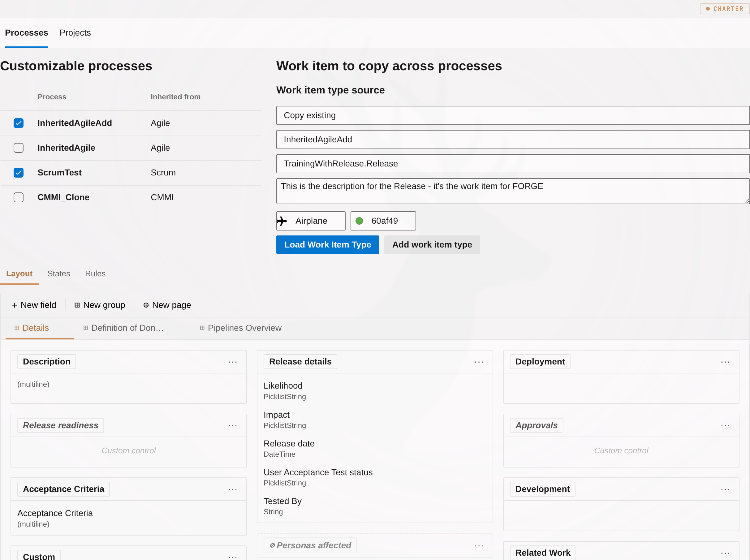The height and width of the screenshot is (560, 750).
Task: Click the ScrumTest process name
Action: (60, 173)
